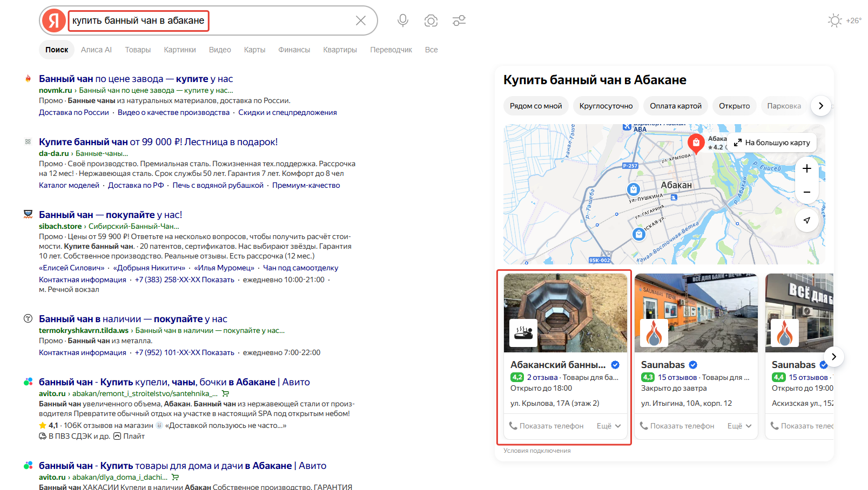Image resolution: width=868 pixels, height=490 pixels.
Task: Click the blue shop pin near ул. Пушкина
Action: (634, 189)
